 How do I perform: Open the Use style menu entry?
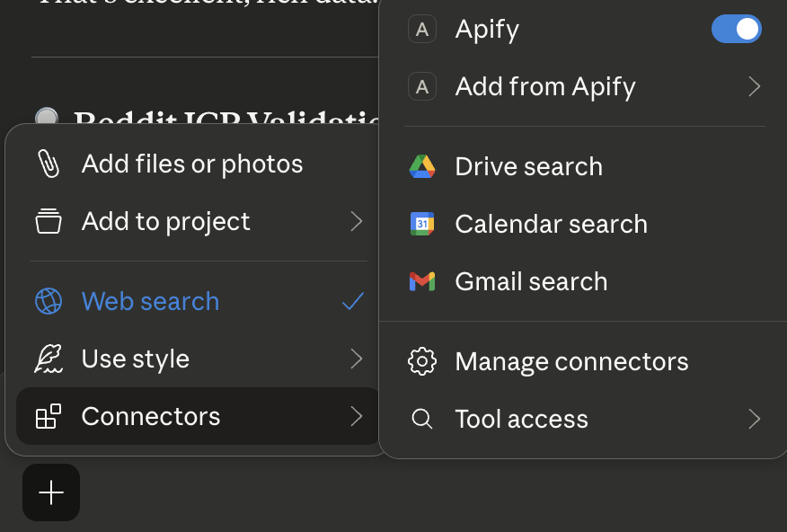[x=197, y=359]
